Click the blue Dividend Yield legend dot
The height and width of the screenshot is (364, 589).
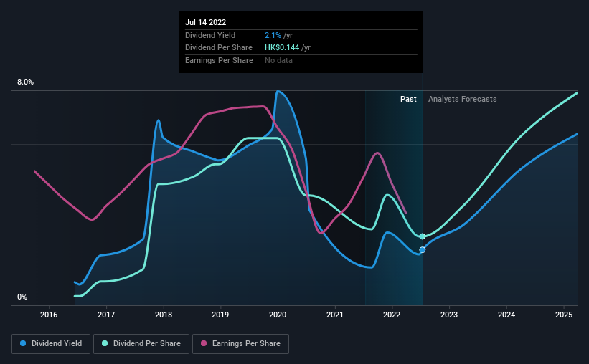[x=23, y=343]
